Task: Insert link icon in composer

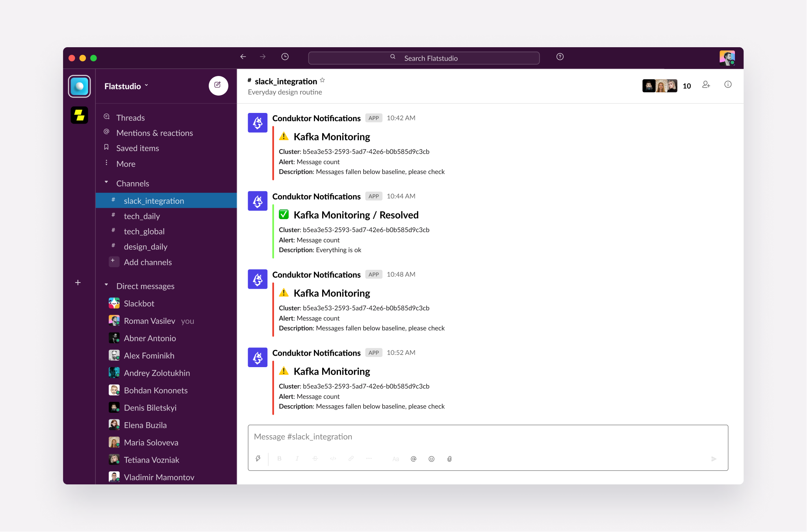Action: [x=351, y=458]
